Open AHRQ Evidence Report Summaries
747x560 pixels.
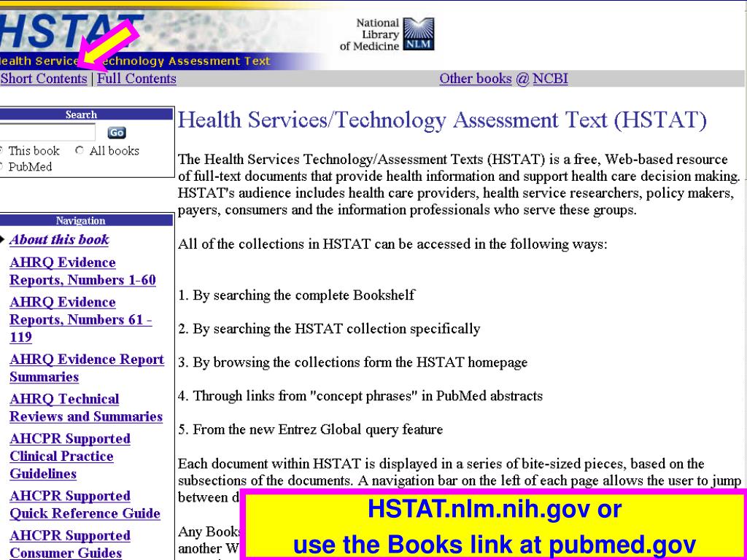[x=87, y=368]
